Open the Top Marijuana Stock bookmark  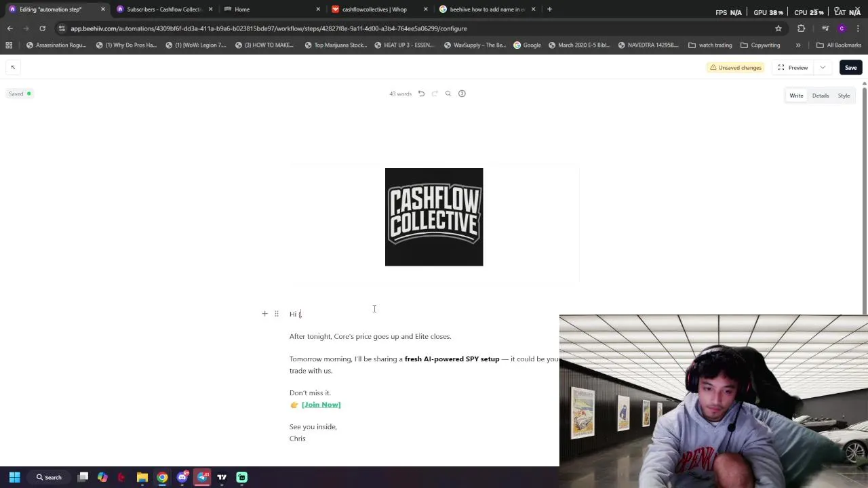pyautogui.click(x=336, y=45)
